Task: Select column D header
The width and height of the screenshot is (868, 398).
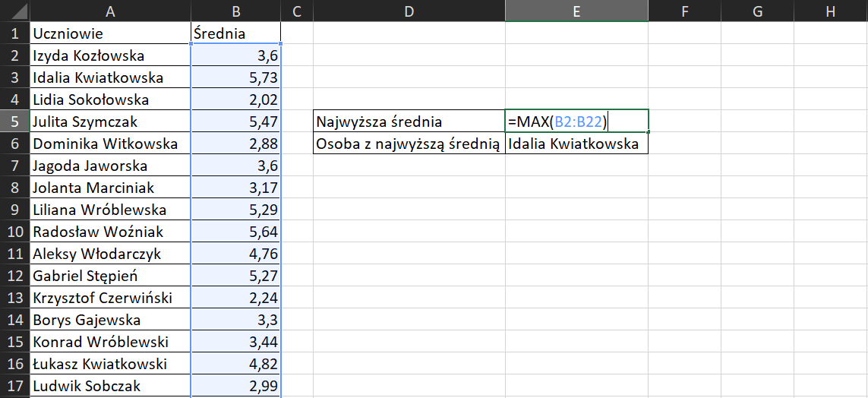Action: pos(409,11)
